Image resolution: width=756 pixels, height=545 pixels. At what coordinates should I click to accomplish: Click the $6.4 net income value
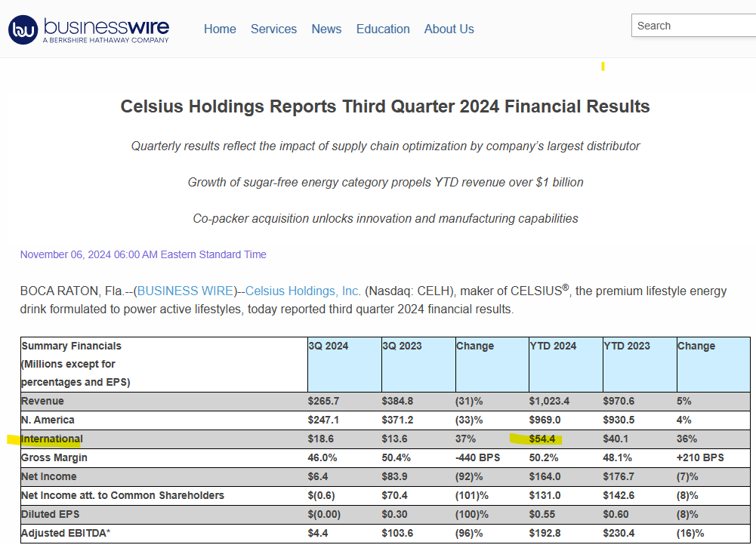click(x=318, y=476)
